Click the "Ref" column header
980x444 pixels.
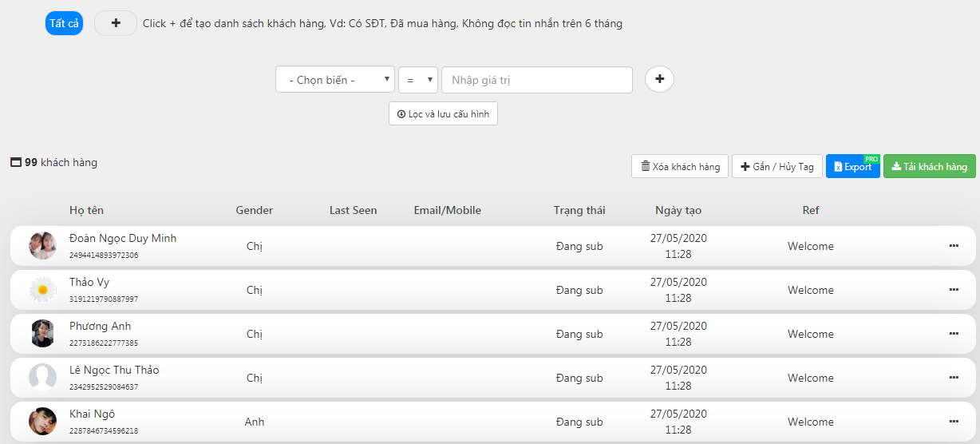click(811, 210)
